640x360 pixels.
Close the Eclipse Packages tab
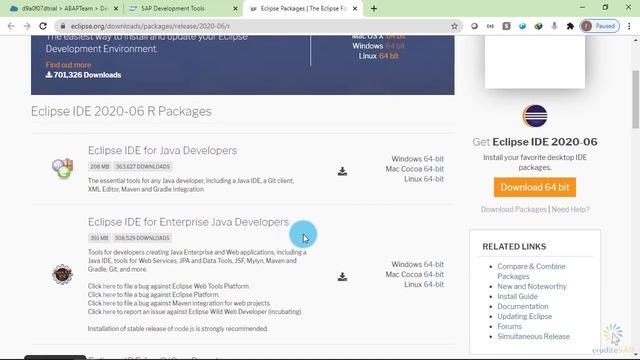[x=355, y=8]
